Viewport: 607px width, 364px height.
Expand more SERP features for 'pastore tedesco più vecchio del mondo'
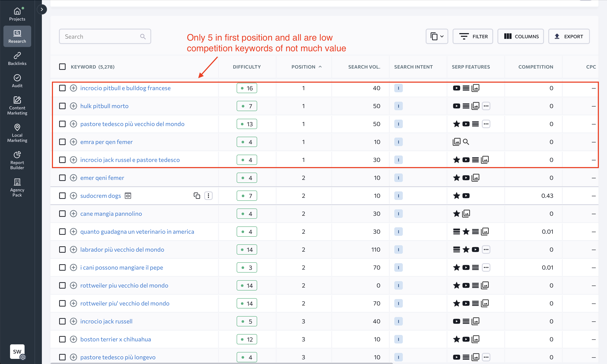point(486,124)
